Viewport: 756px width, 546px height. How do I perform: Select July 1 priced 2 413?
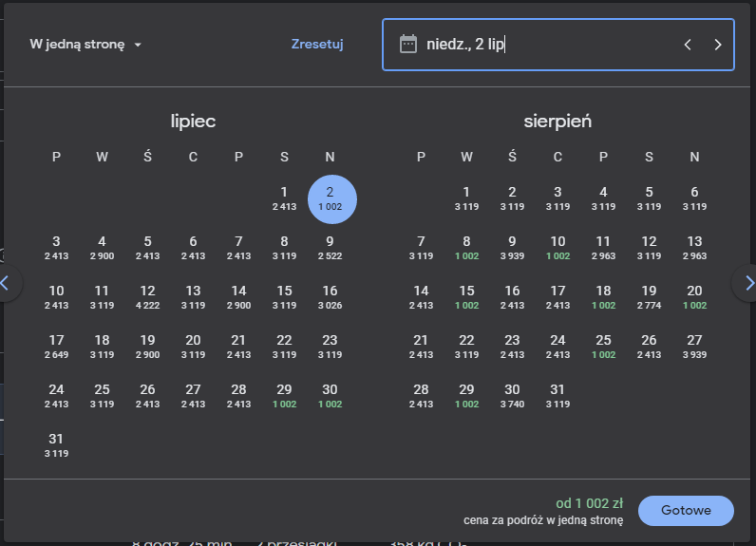pos(284,198)
